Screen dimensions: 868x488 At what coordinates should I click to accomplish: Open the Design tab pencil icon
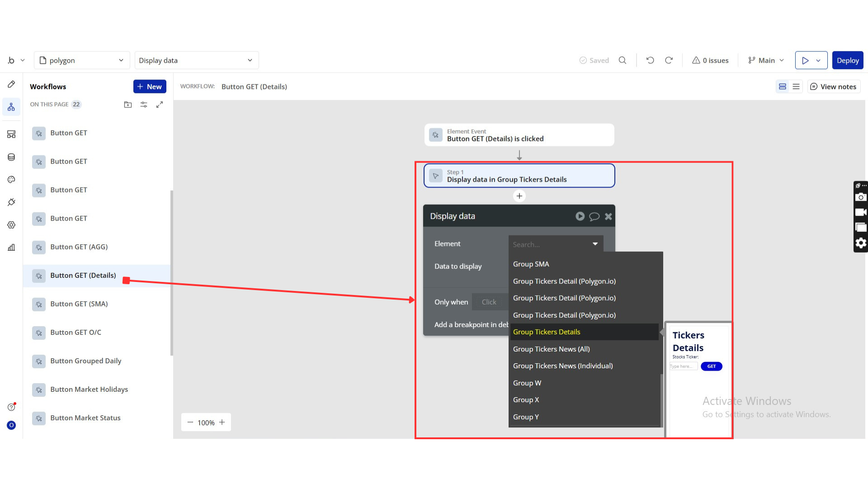pyautogui.click(x=11, y=84)
